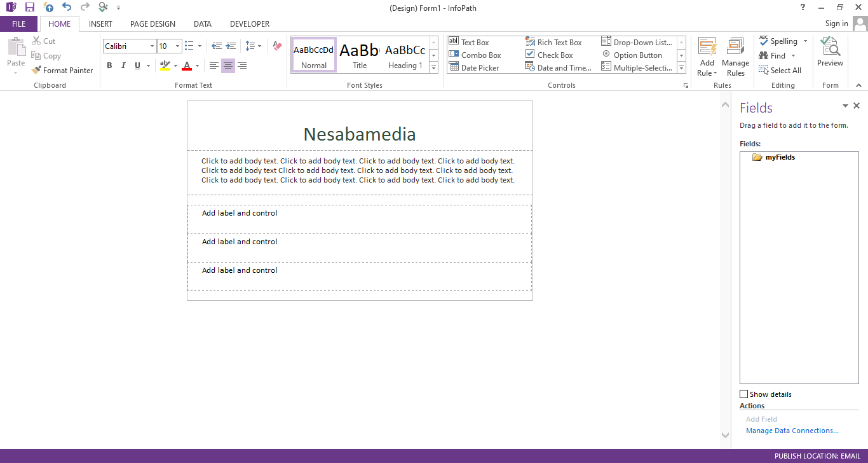868x463 pixels.
Task: Switch to the PAGE DESIGN tab
Action: point(153,24)
